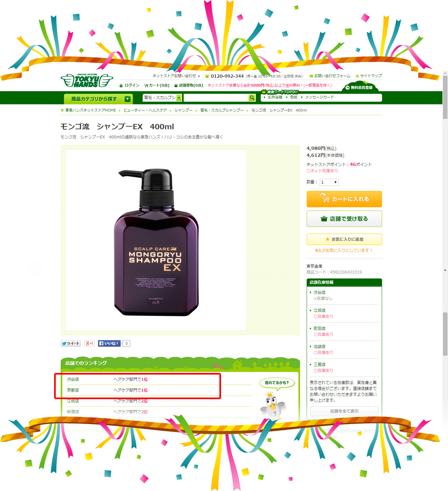Click the search text input field
This screenshot has height=491, width=448.
216,98
